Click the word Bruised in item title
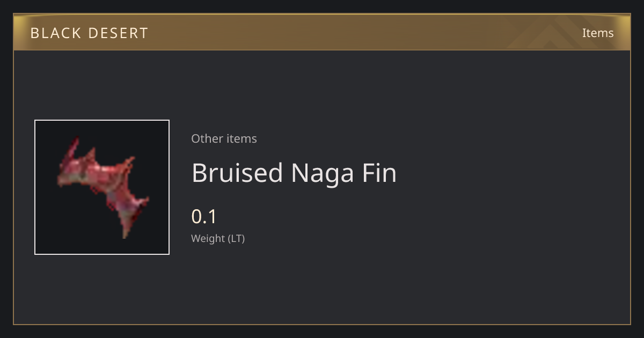The image size is (644, 338). point(237,173)
